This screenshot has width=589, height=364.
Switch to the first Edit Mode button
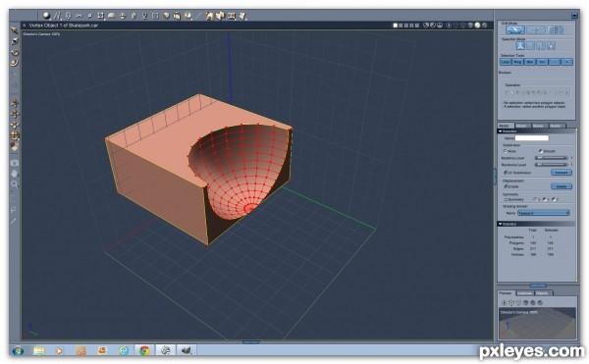pyautogui.click(x=515, y=30)
